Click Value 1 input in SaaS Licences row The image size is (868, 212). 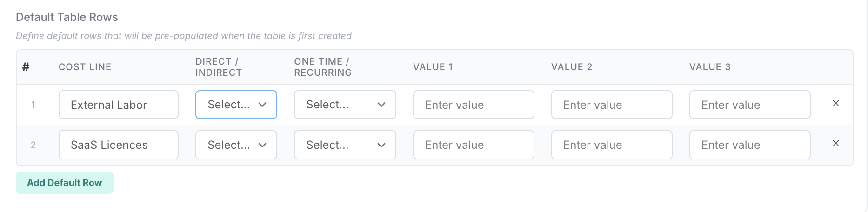point(473,145)
